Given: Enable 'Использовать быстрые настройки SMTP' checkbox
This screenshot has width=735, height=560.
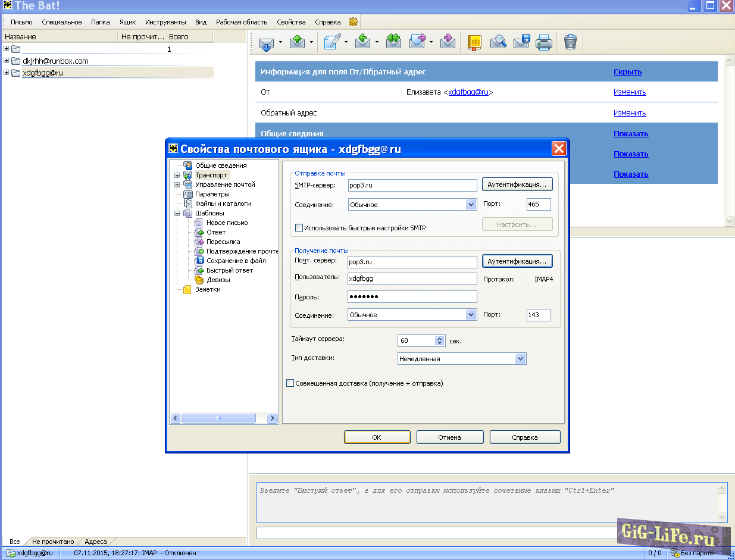Looking at the screenshot, I should [x=299, y=227].
